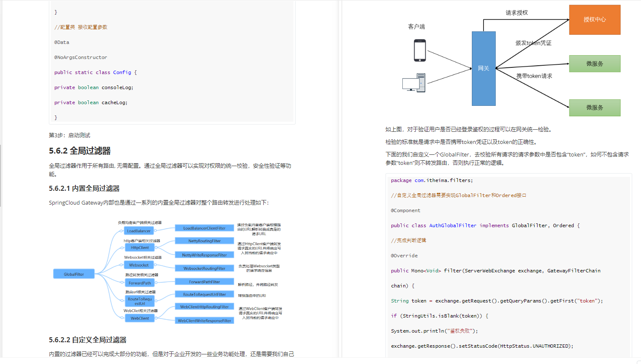Select the ForwardPath node
Screen dimensions: 641x364
point(139,283)
